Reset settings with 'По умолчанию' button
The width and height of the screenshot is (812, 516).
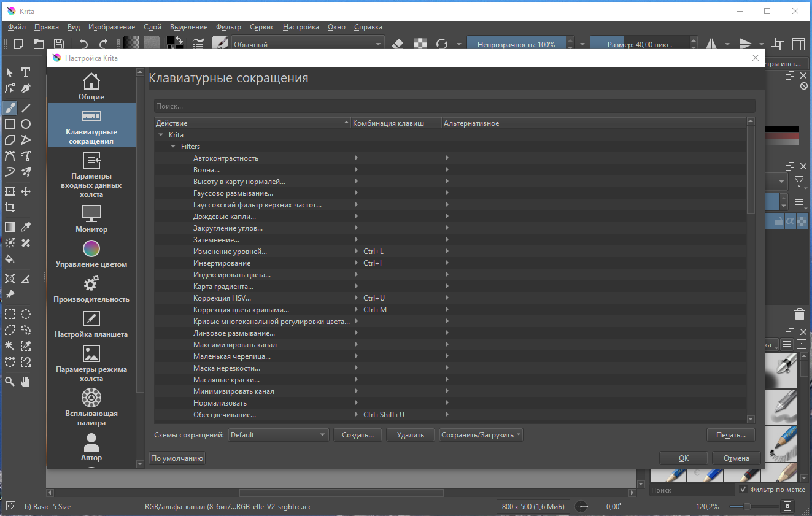pos(177,458)
